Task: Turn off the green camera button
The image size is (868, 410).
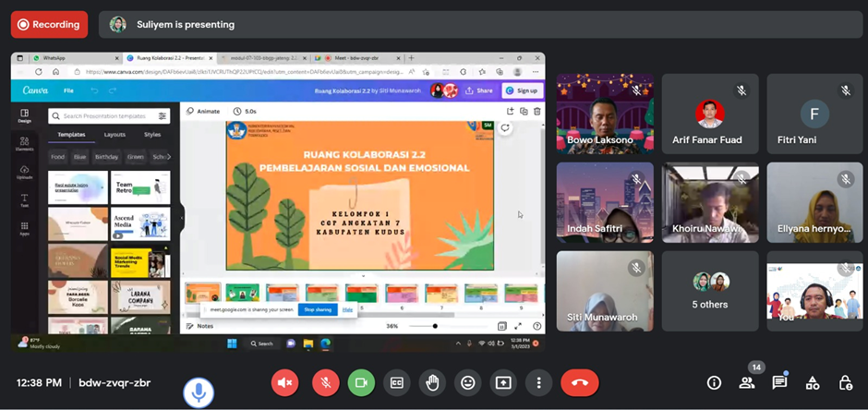Action: (x=361, y=383)
